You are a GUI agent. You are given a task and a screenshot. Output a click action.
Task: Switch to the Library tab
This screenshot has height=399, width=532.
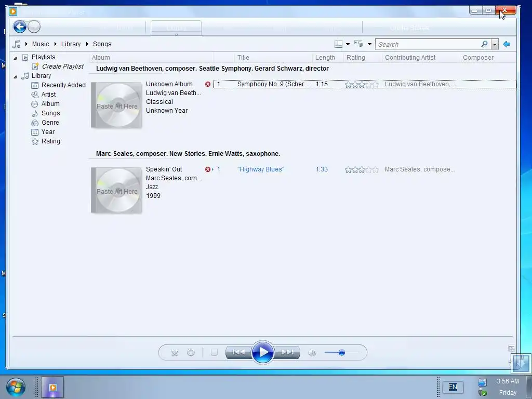(x=176, y=27)
